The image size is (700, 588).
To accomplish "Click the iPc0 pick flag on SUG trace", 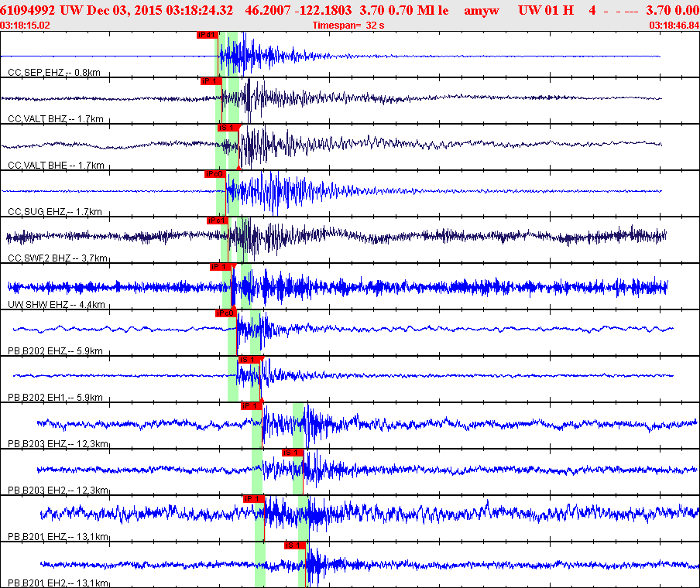I will tap(215, 174).
